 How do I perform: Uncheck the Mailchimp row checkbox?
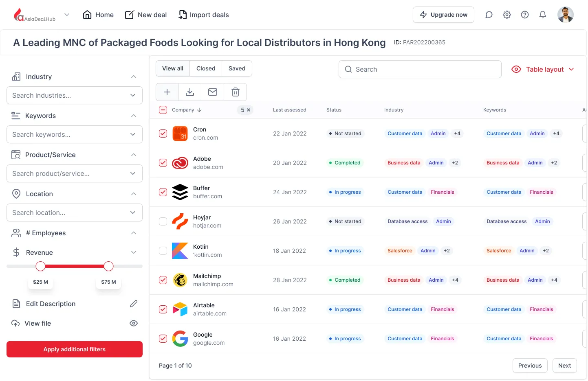click(x=163, y=280)
